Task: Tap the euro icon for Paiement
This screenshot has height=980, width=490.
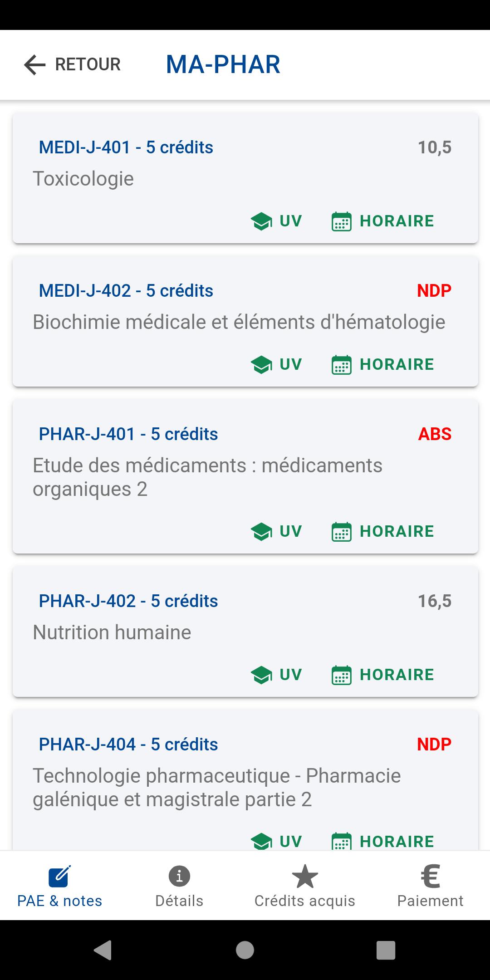Action: pyautogui.click(x=430, y=876)
